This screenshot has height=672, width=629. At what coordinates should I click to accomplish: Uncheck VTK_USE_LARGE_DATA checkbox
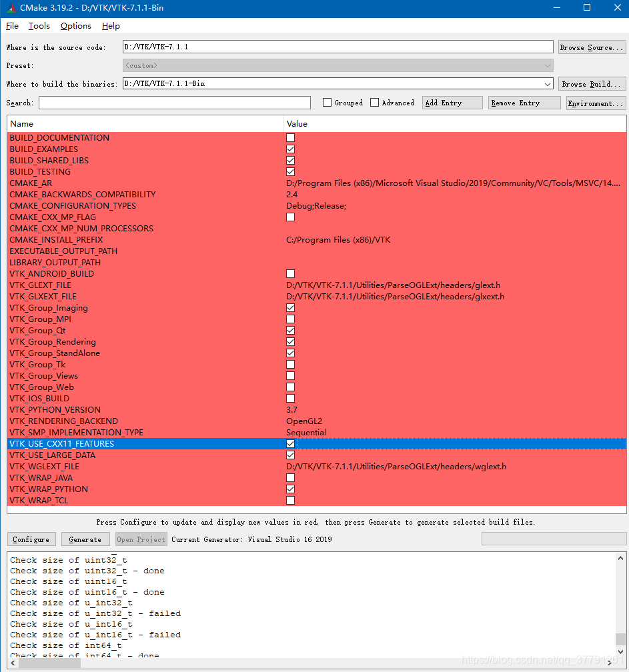(x=291, y=455)
